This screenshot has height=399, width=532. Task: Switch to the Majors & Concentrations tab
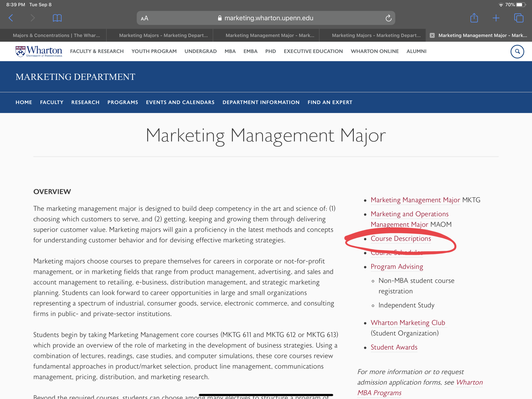(x=53, y=35)
